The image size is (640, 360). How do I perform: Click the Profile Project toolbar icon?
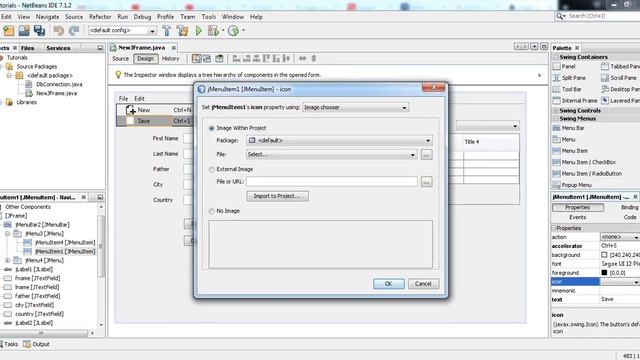coord(233,31)
